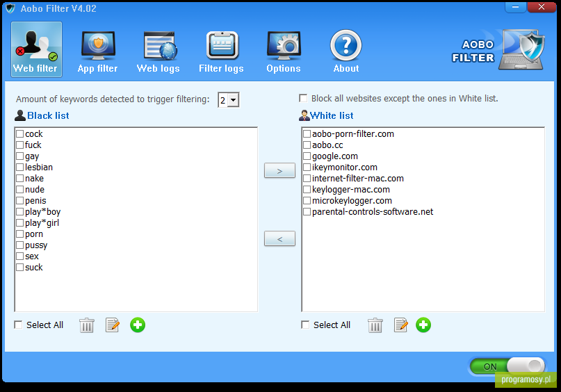Click the 'pussy' keyword text
Image resolution: width=561 pixels, height=392 pixels.
pos(36,245)
